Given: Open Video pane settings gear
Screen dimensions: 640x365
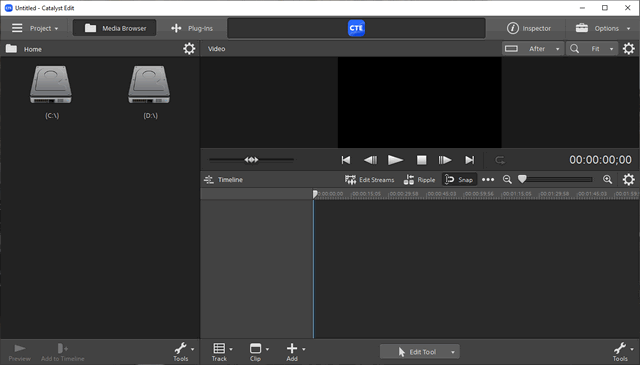Looking at the screenshot, I should click(629, 49).
